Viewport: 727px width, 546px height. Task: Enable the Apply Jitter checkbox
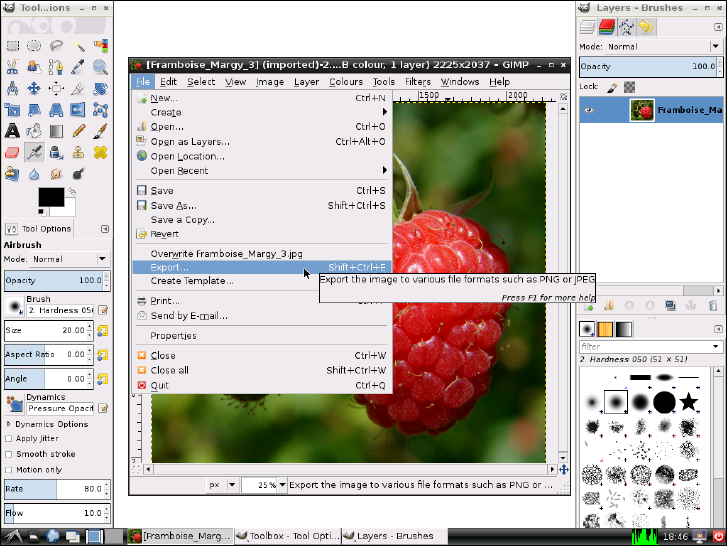pos(8,438)
